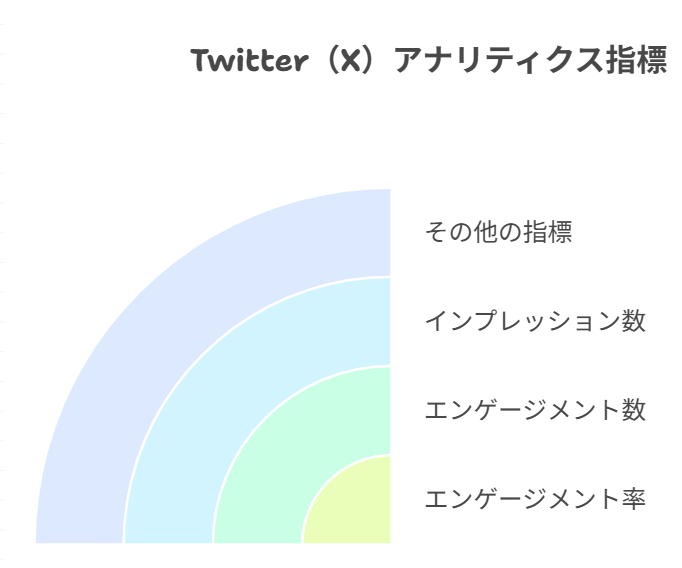Select the その他の指標 label
This screenshot has height=568, width=682.
point(498,232)
